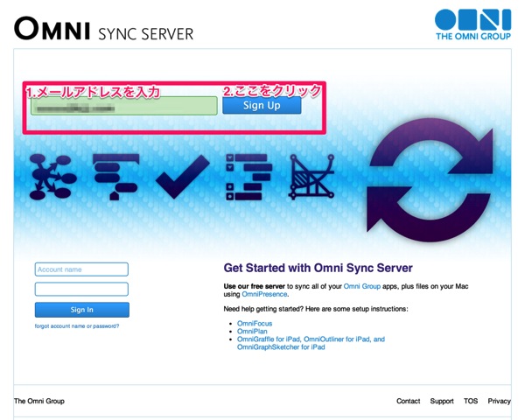
Task: Open OmniFocus setup instructions link
Action: [255, 324]
